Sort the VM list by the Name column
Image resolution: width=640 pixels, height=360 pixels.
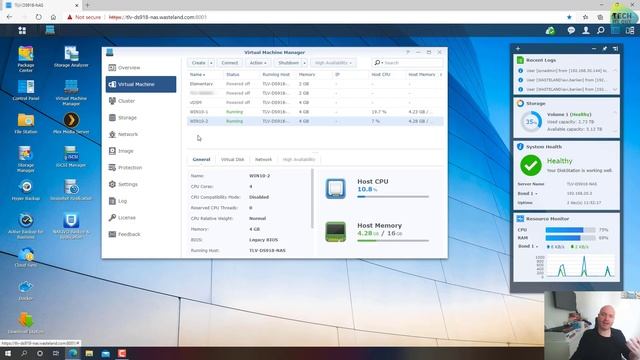coord(197,75)
